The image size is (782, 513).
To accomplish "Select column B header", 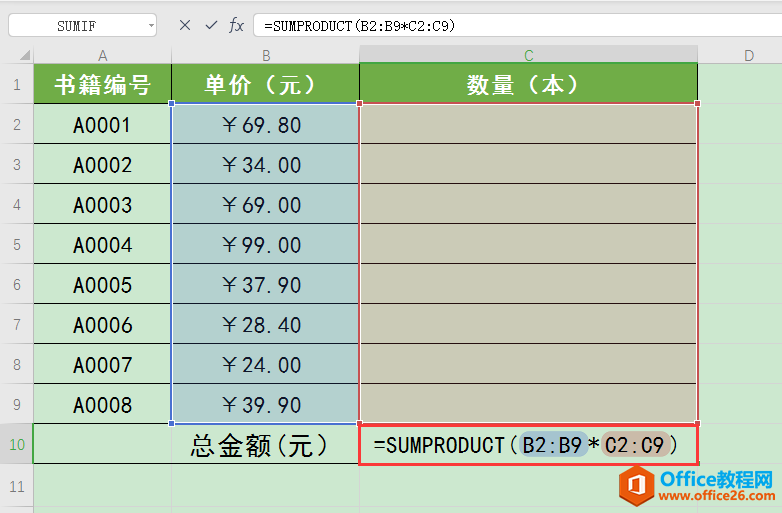I will tap(266, 55).
